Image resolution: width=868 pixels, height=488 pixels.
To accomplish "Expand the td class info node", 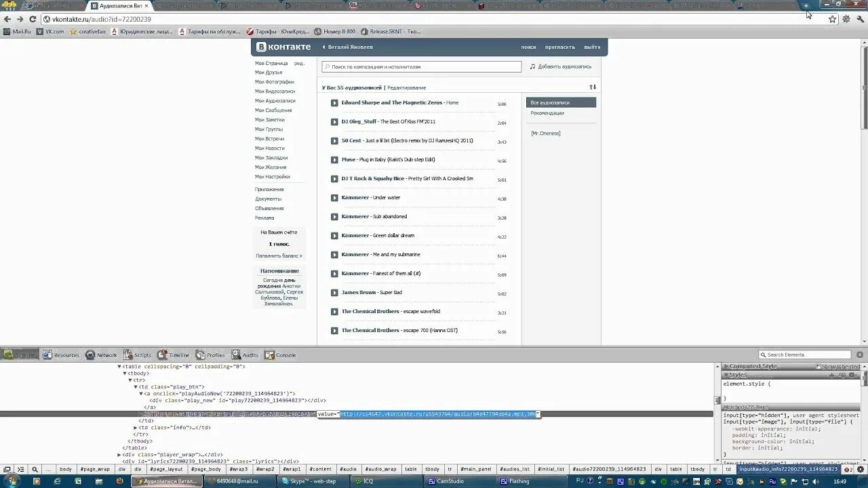I will tap(136, 428).
